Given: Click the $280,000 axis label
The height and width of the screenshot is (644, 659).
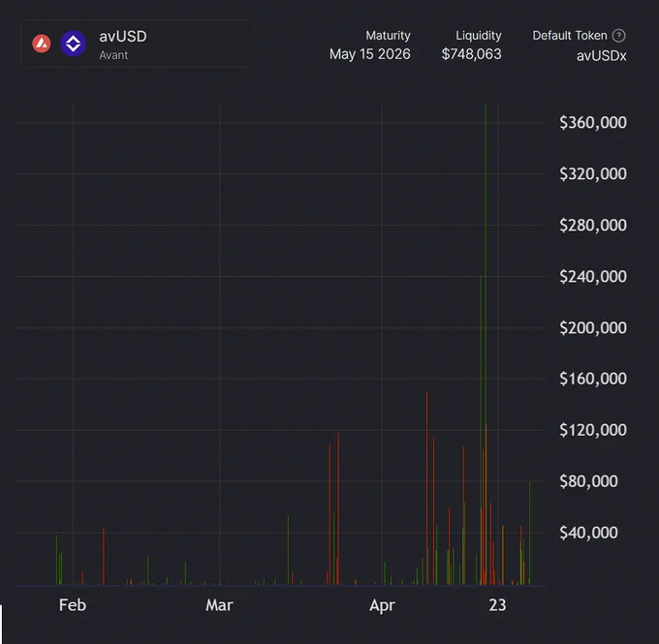Looking at the screenshot, I should pyautogui.click(x=593, y=226).
